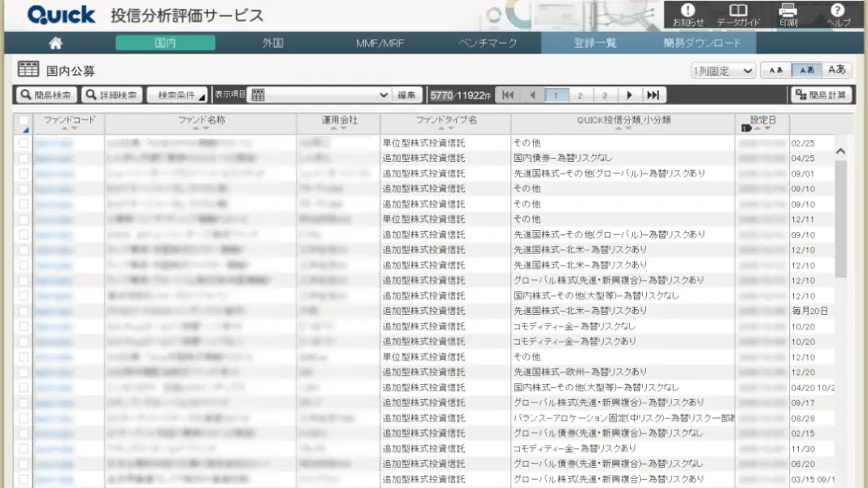Click the 簡易検索 button

[x=46, y=95]
